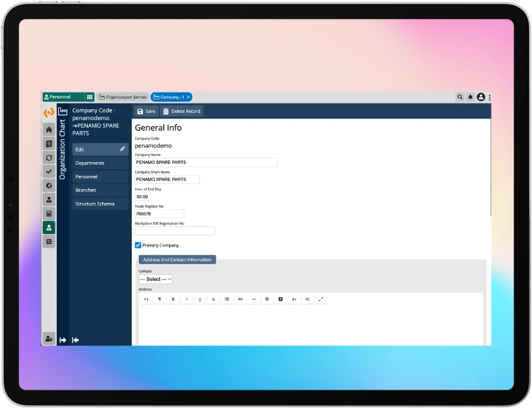Click the Company Name input field
The image size is (532, 408).
click(206, 162)
